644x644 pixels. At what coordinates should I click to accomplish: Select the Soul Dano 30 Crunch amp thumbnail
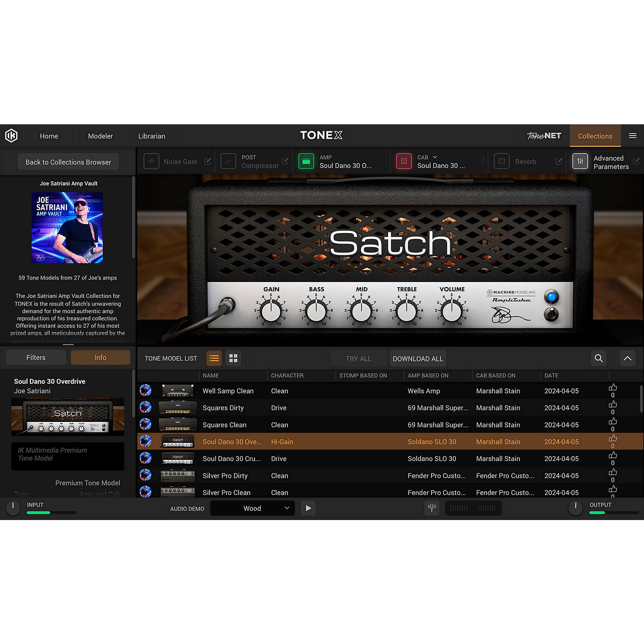pyautogui.click(x=178, y=458)
